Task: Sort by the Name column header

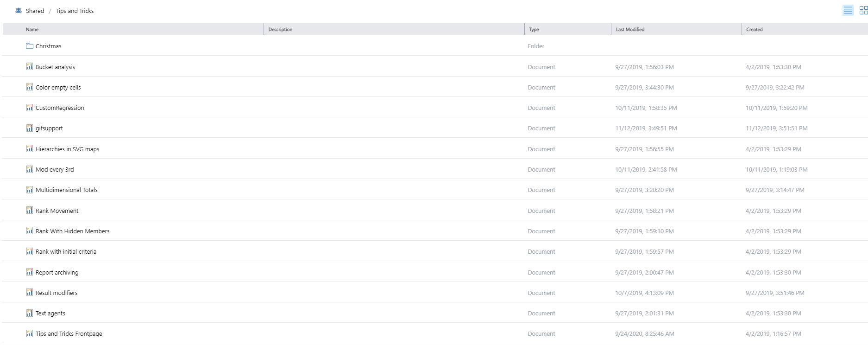Action: pos(32,29)
